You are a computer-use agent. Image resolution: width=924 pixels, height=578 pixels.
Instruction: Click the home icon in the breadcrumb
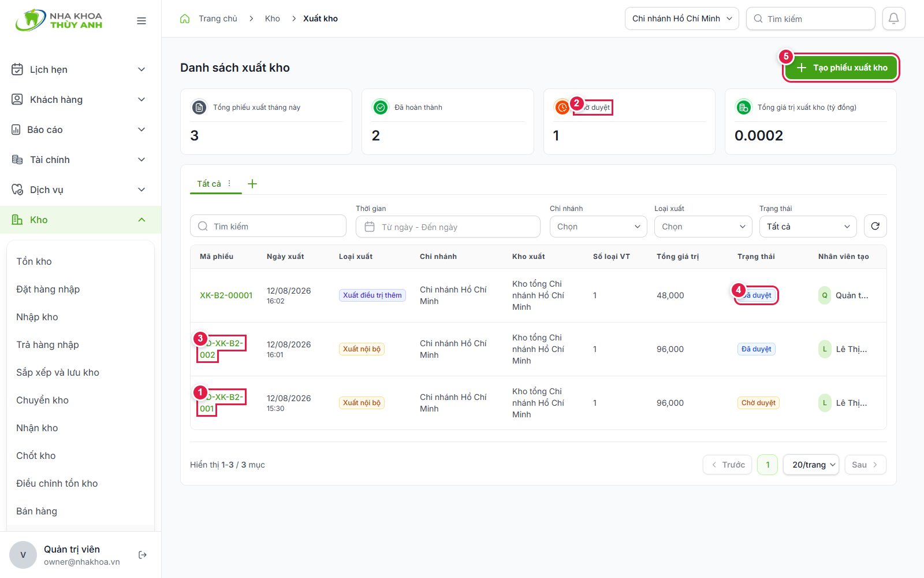pos(185,18)
